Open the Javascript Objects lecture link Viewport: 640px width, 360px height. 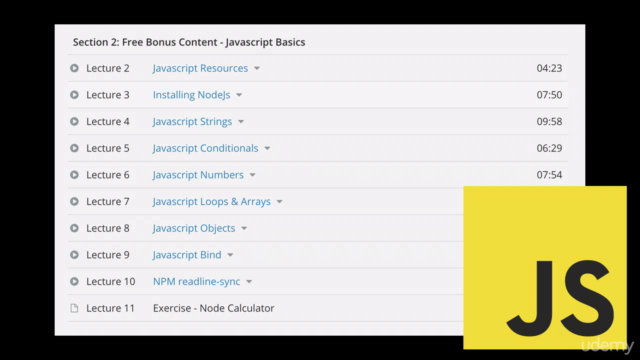194,228
